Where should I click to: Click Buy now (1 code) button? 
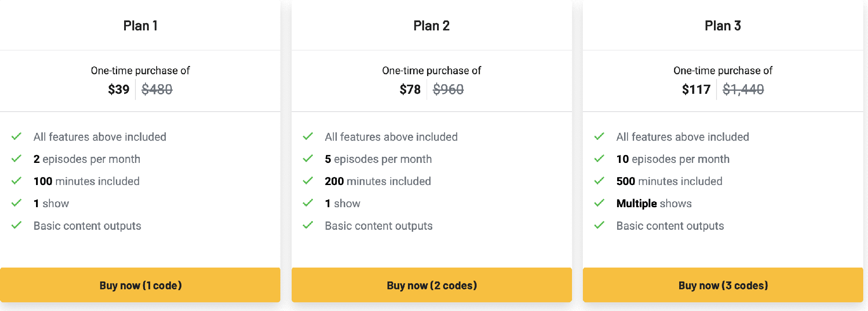[140, 285]
